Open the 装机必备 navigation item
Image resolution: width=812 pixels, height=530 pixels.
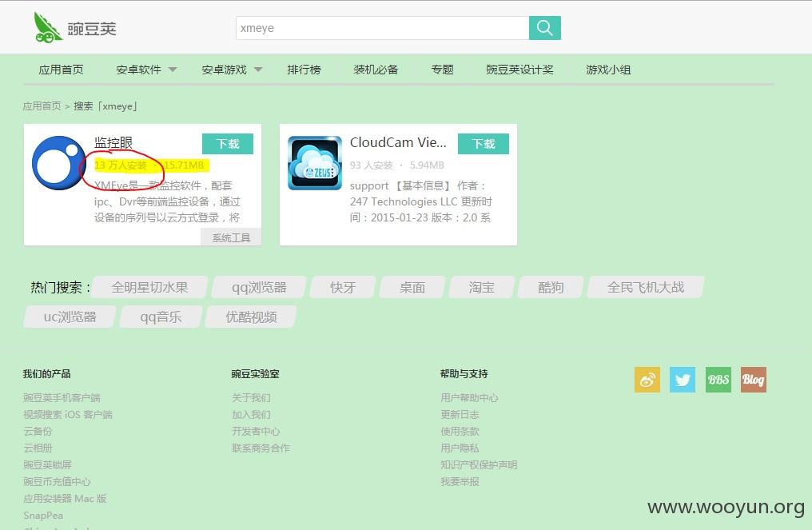pyautogui.click(x=376, y=70)
